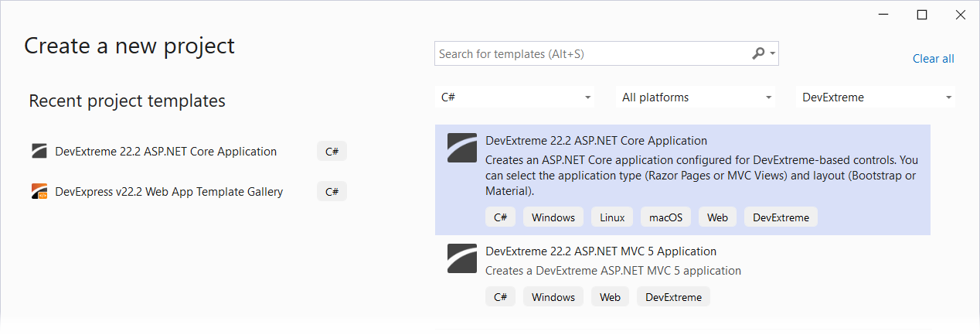
Task: Click C# tag beside recent DevExtreme Core Application
Action: point(332,152)
